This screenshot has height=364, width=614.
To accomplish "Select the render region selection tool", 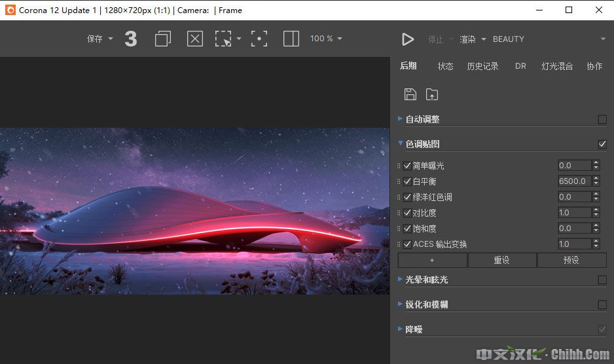I will (x=224, y=39).
